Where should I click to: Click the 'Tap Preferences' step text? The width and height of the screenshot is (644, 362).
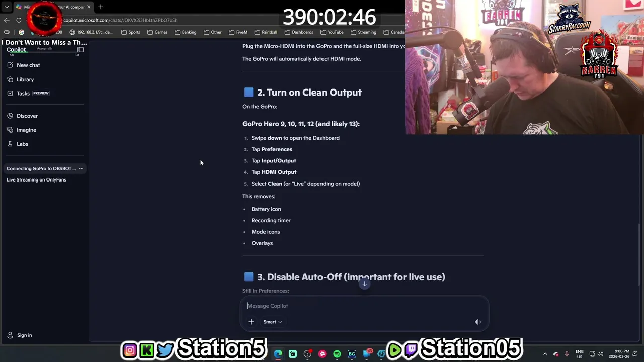click(x=272, y=149)
